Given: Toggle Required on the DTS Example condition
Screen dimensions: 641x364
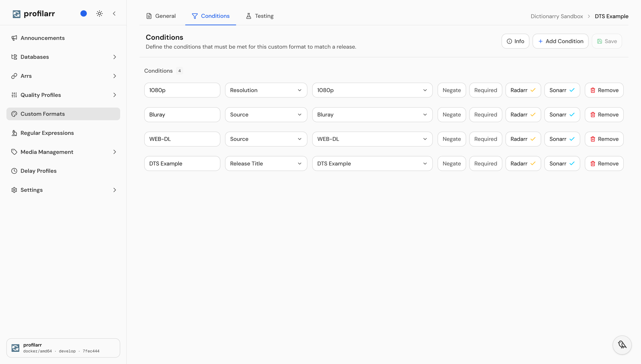Looking at the screenshot, I should point(486,164).
